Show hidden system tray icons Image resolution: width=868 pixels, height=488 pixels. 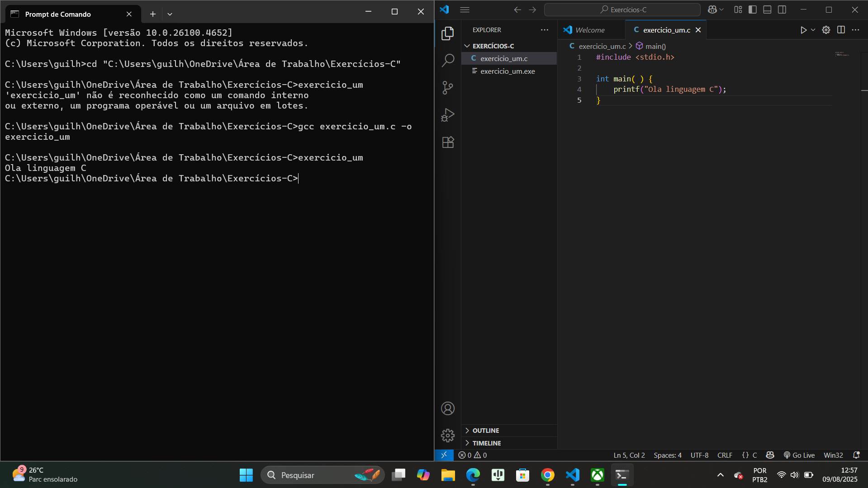[721, 475]
